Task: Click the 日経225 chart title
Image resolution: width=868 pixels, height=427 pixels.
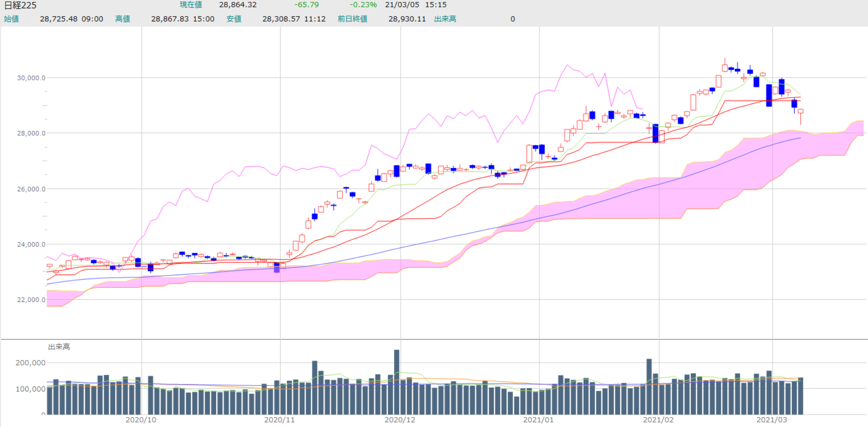Action: point(20,5)
